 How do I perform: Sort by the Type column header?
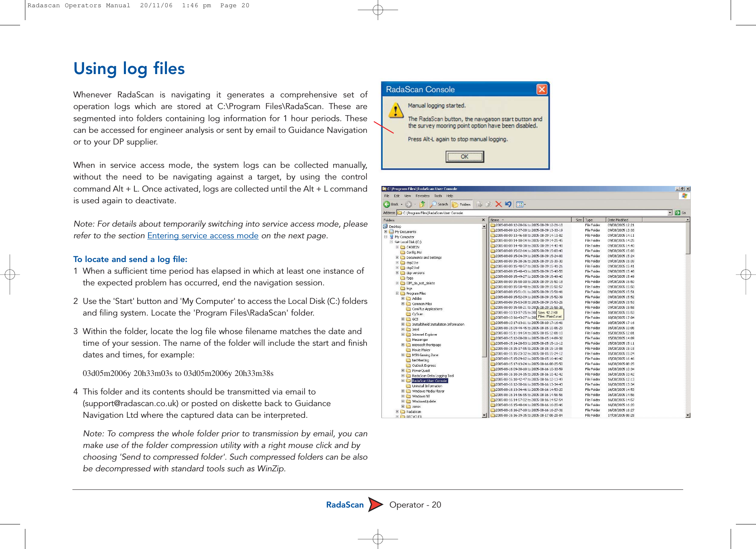595,220
